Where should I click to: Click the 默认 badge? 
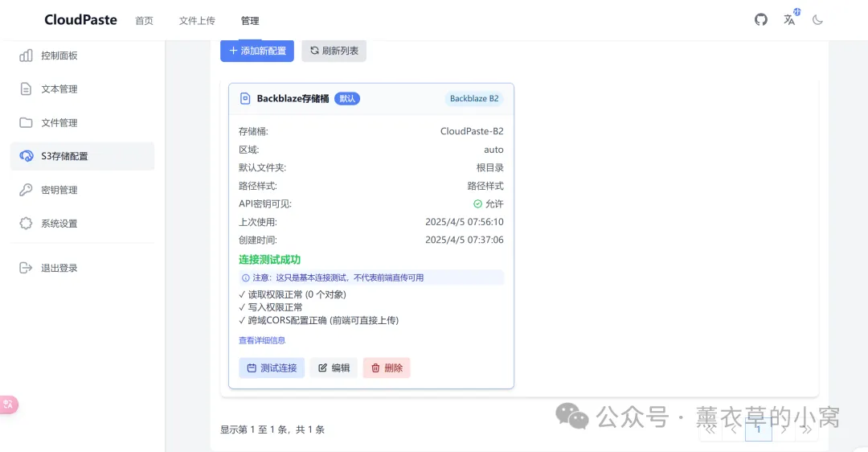point(347,99)
